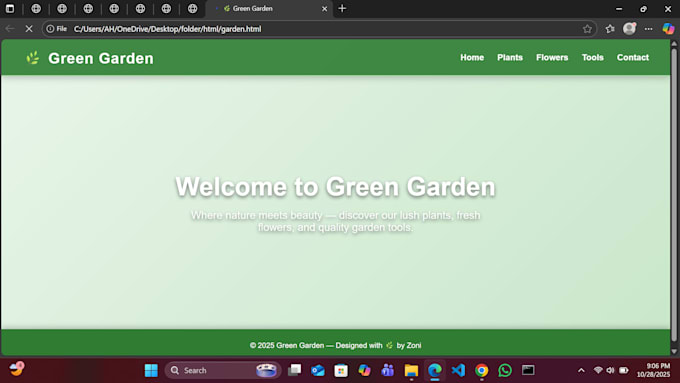
Task: Click the Edge icon in taskbar
Action: pos(435,370)
